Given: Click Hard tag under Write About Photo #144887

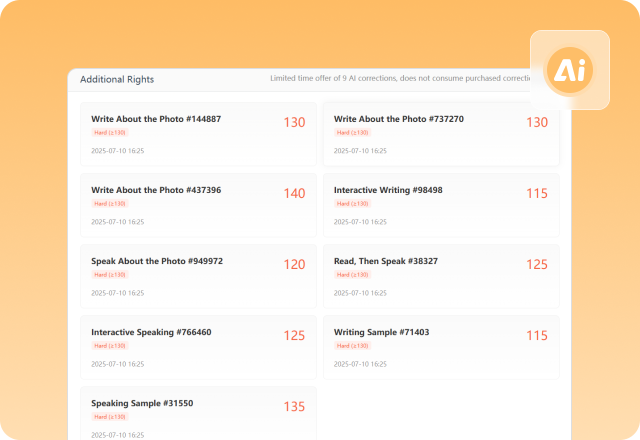Looking at the screenshot, I should [x=110, y=132].
